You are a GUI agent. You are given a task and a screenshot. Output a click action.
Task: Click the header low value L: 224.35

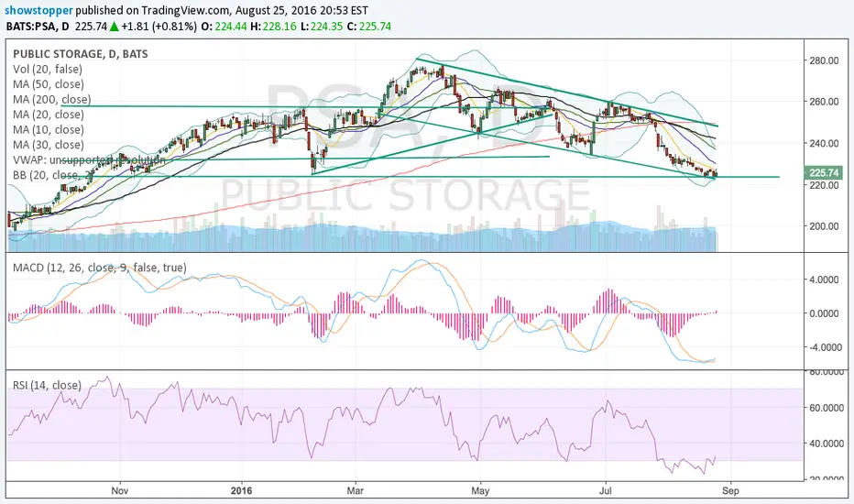[x=322, y=27]
